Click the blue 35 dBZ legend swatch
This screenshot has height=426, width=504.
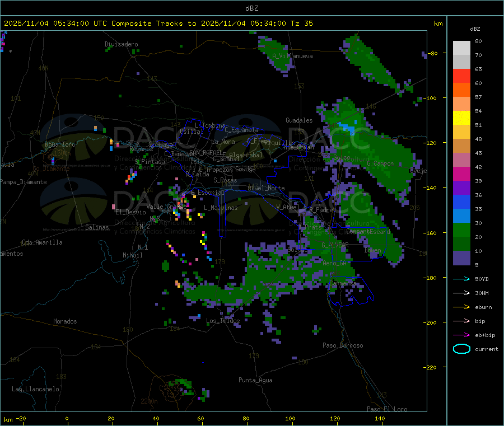click(x=461, y=202)
